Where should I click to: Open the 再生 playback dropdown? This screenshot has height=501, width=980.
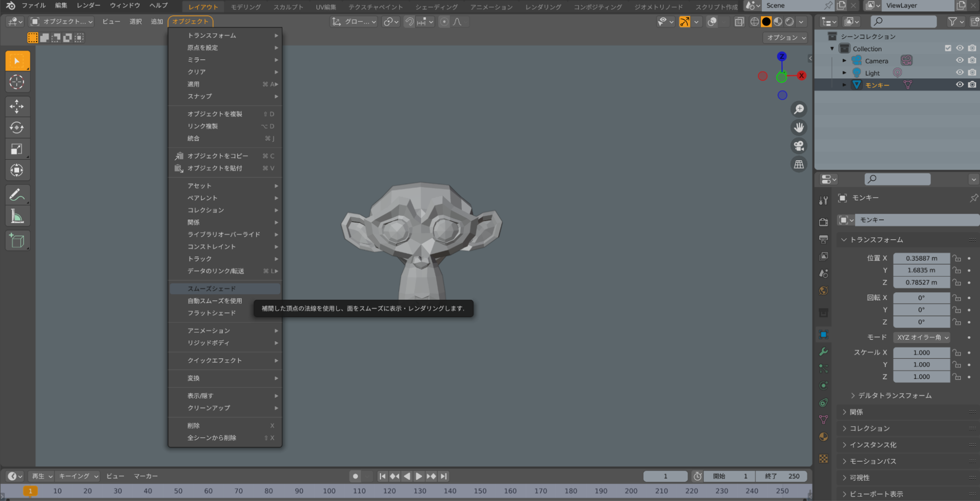[x=41, y=476]
